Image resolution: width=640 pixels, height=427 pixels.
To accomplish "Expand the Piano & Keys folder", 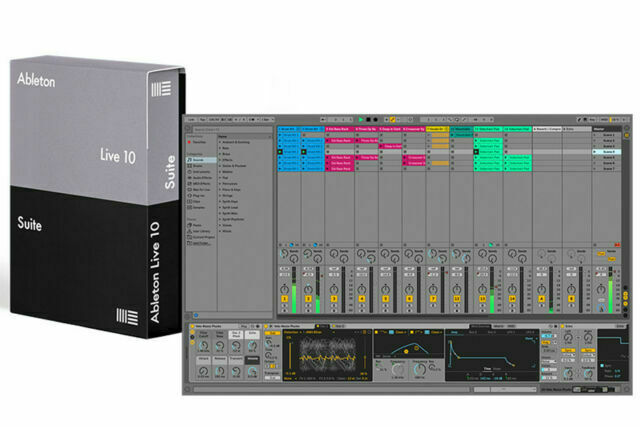I will click(x=220, y=189).
